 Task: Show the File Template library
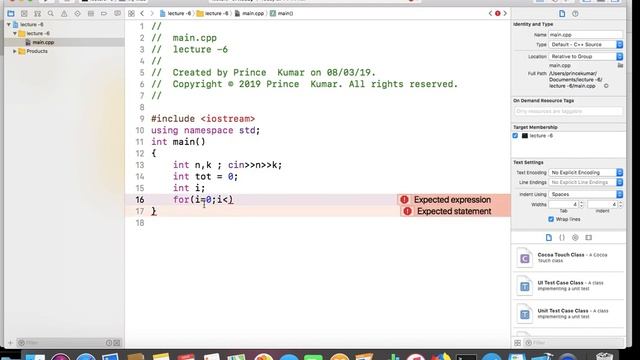pyautogui.click(x=549, y=238)
